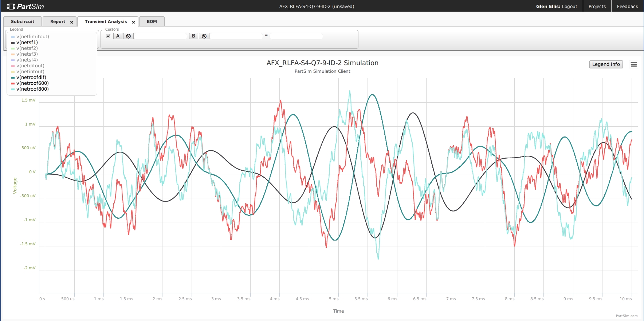This screenshot has width=644, height=321.
Task: Show the v(netlimitout) trace in legend
Action: tap(33, 36)
